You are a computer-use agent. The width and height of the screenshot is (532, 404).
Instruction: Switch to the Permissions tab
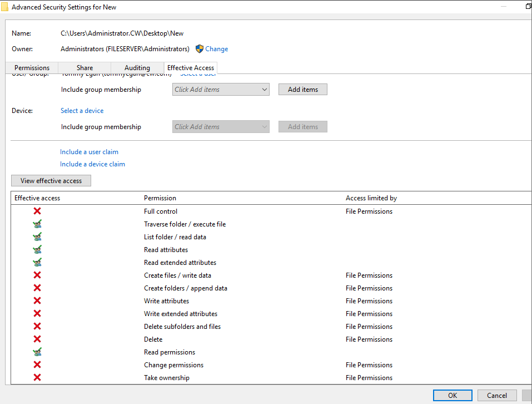pos(32,68)
